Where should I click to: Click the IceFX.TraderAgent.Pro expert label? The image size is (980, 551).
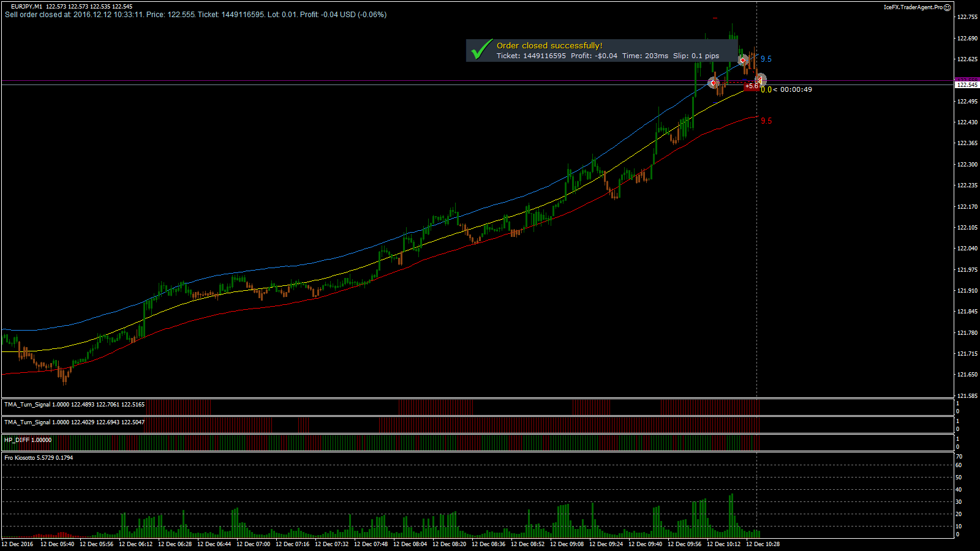[913, 7]
